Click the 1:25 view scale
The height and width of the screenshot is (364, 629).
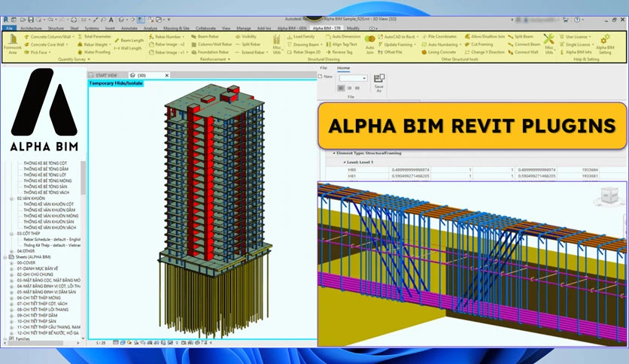pos(101,343)
